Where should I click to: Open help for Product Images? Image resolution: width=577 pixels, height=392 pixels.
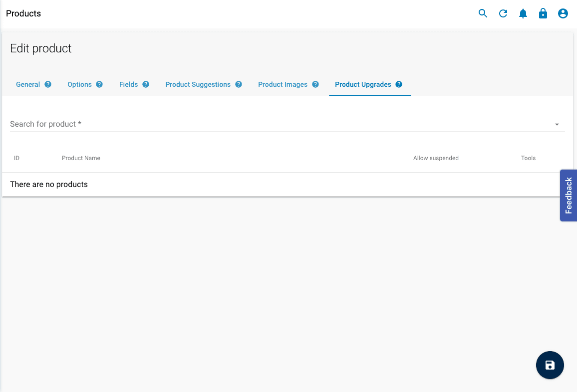tap(316, 84)
